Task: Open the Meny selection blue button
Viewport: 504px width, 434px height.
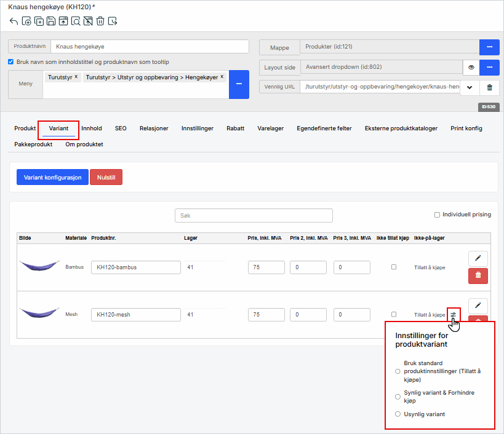Action: [x=239, y=84]
